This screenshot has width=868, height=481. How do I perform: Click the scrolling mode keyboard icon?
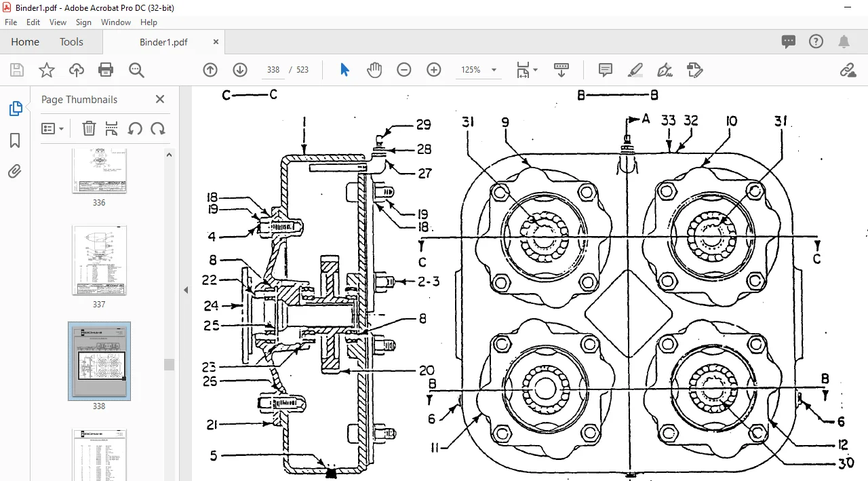click(x=561, y=70)
